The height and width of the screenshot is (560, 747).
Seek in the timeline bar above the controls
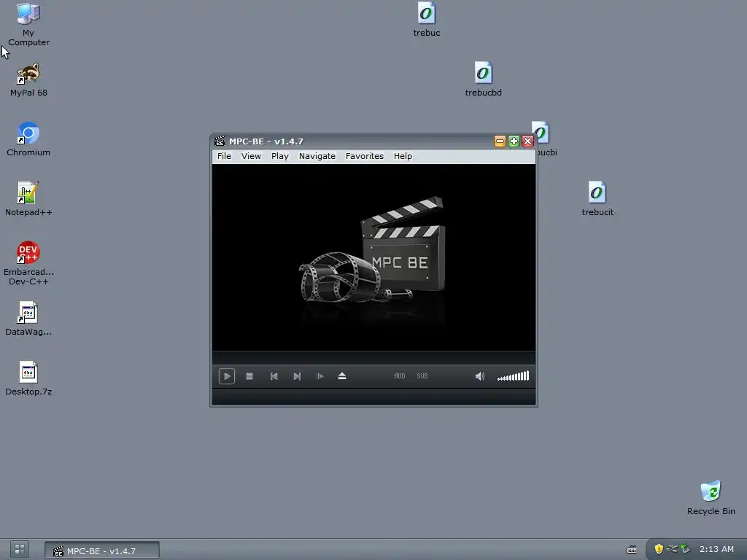[x=373, y=357]
